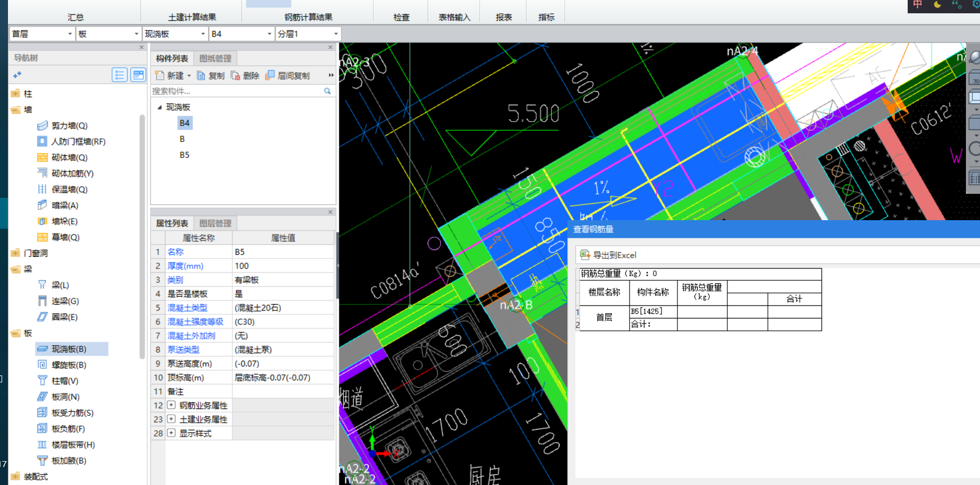Click the 剪力墙(Q) shear wall icon

(x=42, y=126)
